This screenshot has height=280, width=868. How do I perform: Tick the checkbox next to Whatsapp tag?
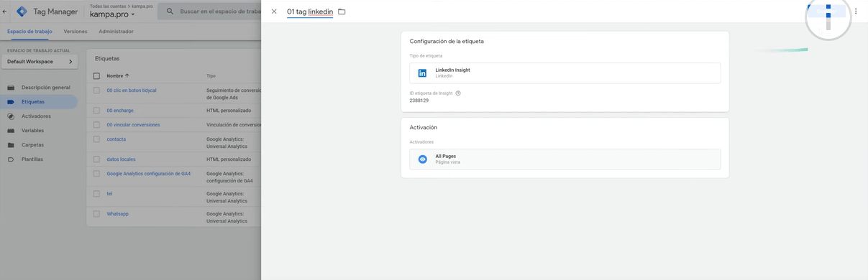(x=96, y=214)
